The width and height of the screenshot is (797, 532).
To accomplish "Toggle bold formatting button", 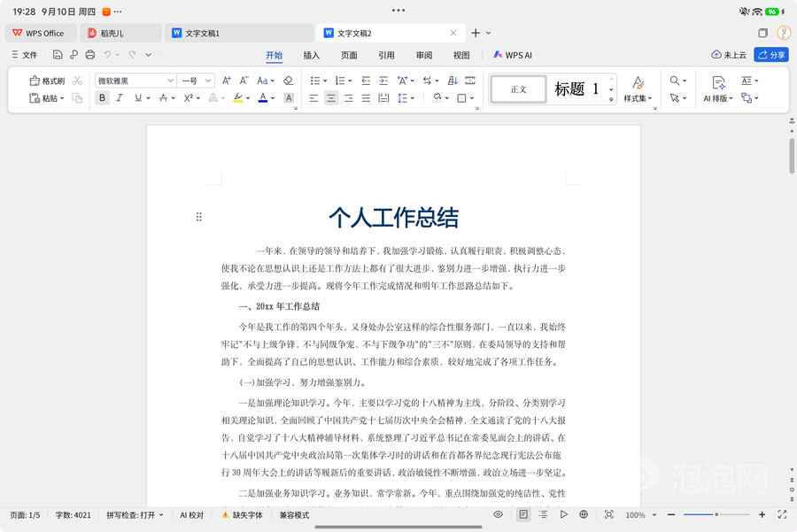I will [x=102, y=98].
